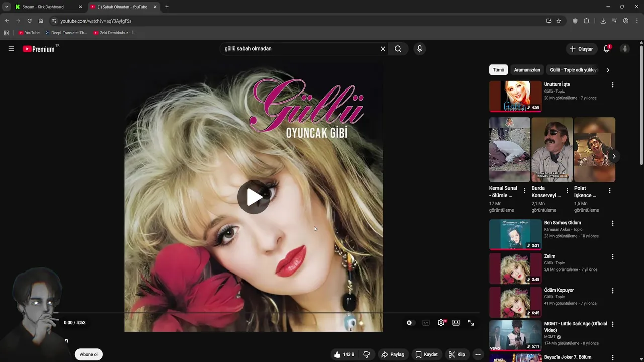Open notifications bell
The height and width of the screenshot is (362, 644).
607,49
